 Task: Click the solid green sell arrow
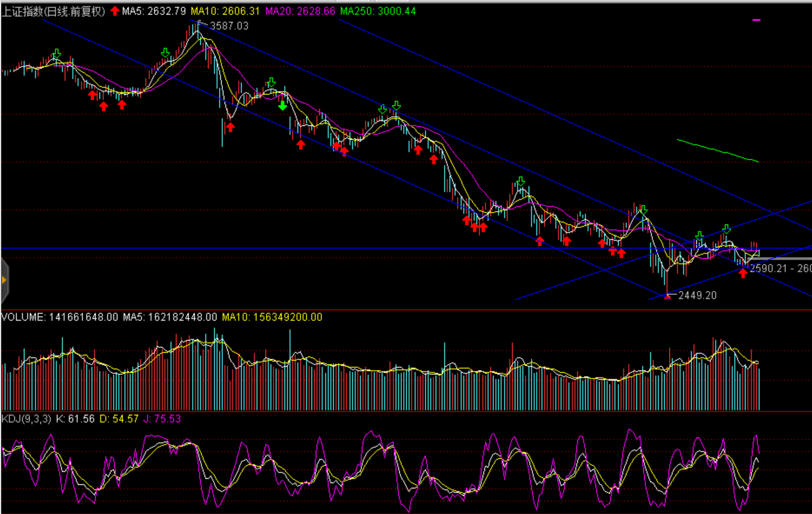point(283,105)
